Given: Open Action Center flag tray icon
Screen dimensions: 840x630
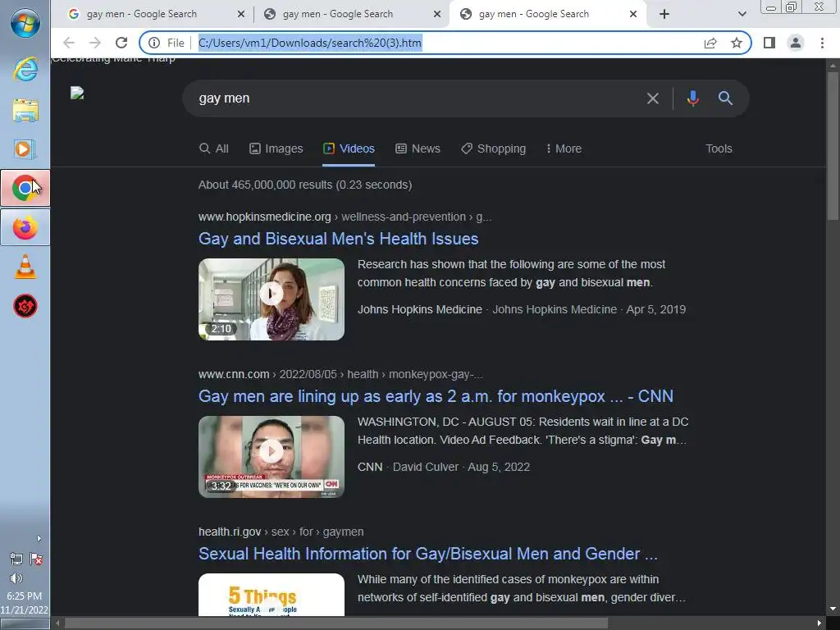Looking at the screenshot, I should click(x=36, y=559).
